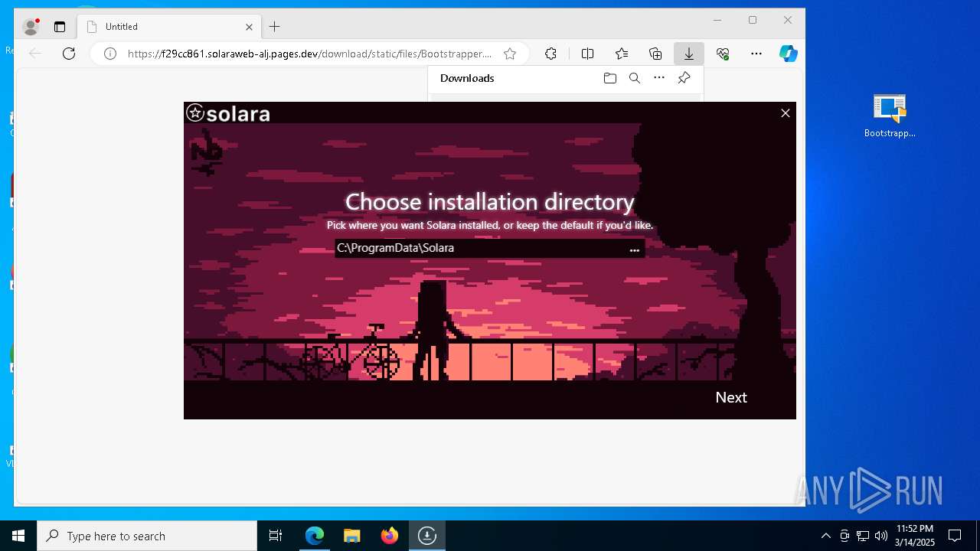
Task: Switch to the installer taskbar item
Action: click(x=426, y=536)
